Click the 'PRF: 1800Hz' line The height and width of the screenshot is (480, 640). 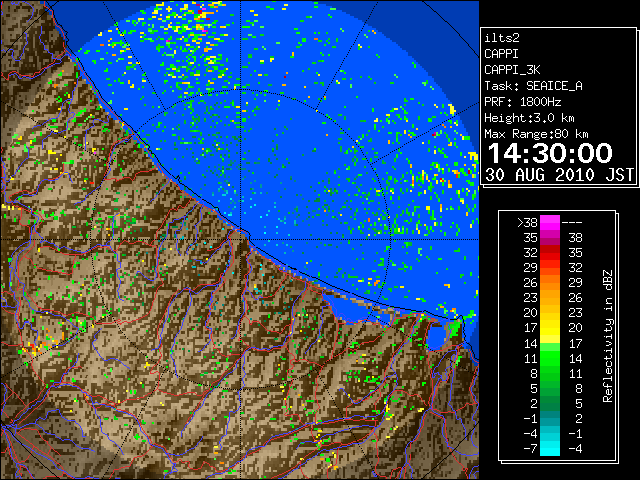coord(522,102)
